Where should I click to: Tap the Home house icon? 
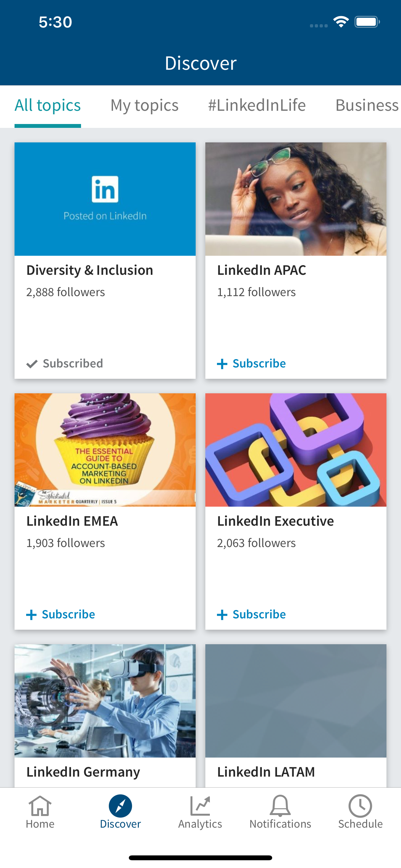tap(40, 806)
